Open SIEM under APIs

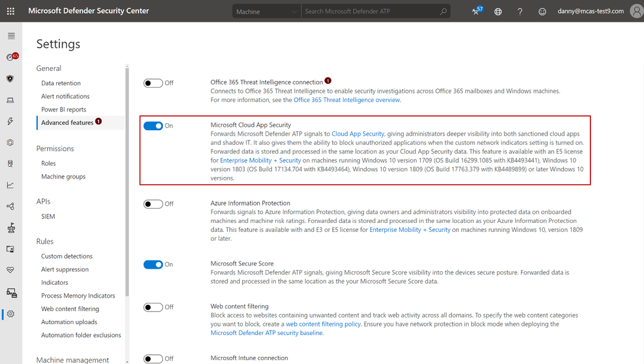[x=48, y=216]
